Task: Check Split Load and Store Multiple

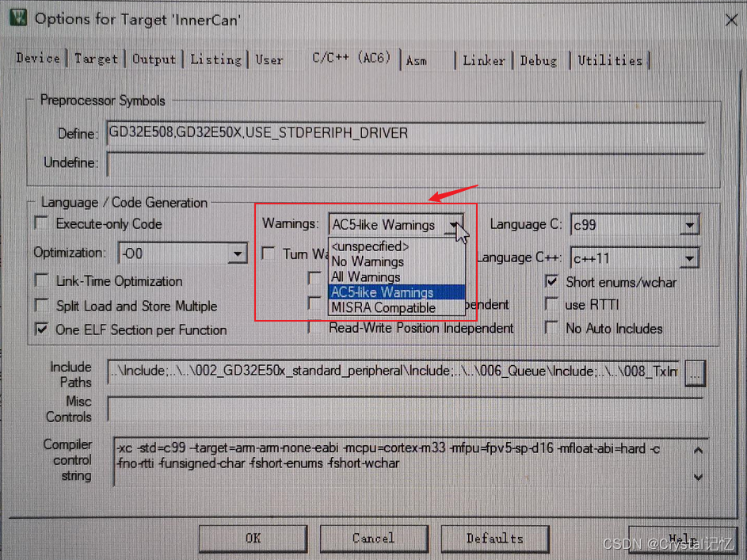Action: [x=40, y=305]
